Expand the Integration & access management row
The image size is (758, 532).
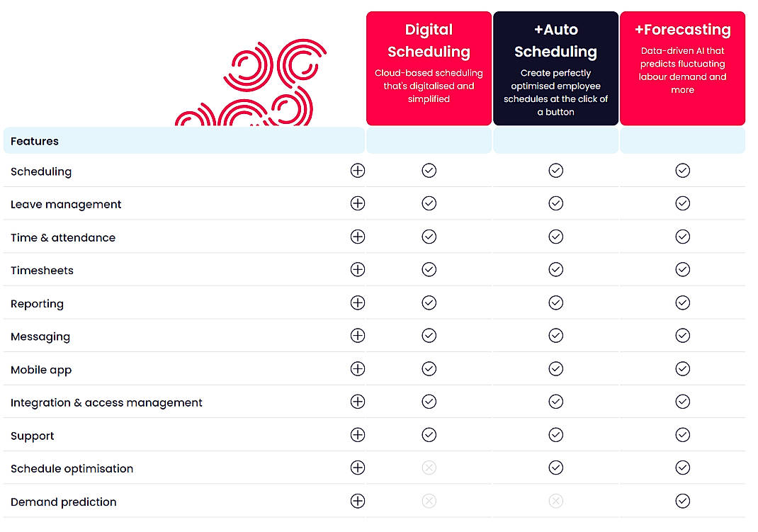coord(358,402)
